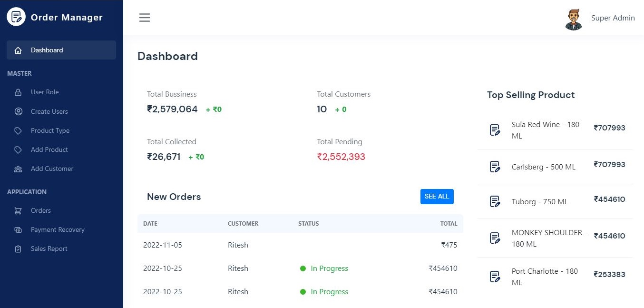Screen dimensions: 644x308
Task: Click the Payment Recovery icon
Action: click(x=18, y=229)
